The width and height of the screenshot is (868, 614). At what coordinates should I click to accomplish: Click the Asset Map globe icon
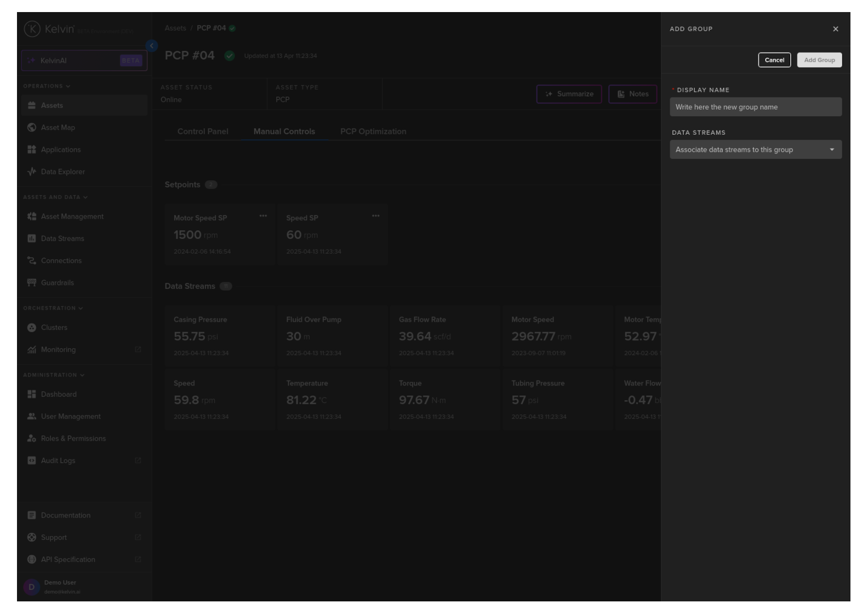click(32, 128)
